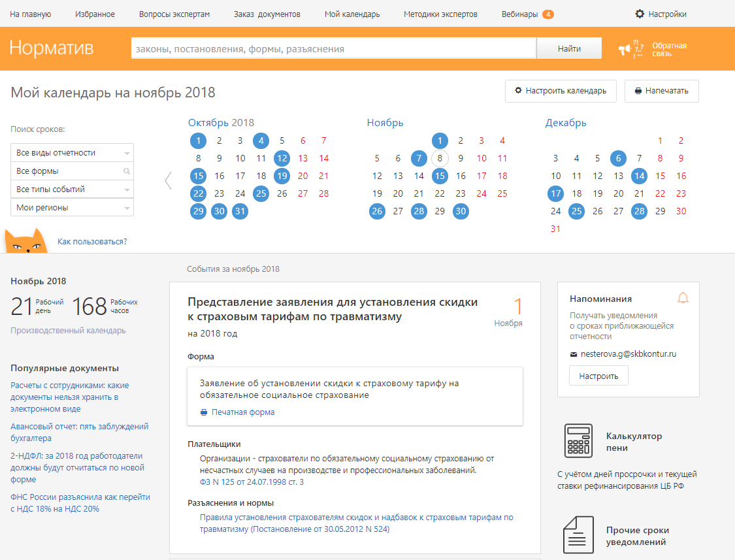The height and width of the screenshot is (560, 735).
Task: Open ФЗ N 125 от 24.07.1998 link
Action: 252,482
